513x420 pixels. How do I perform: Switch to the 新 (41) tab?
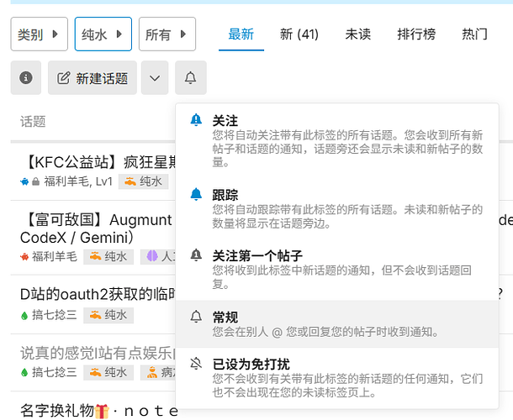[299, 34]
